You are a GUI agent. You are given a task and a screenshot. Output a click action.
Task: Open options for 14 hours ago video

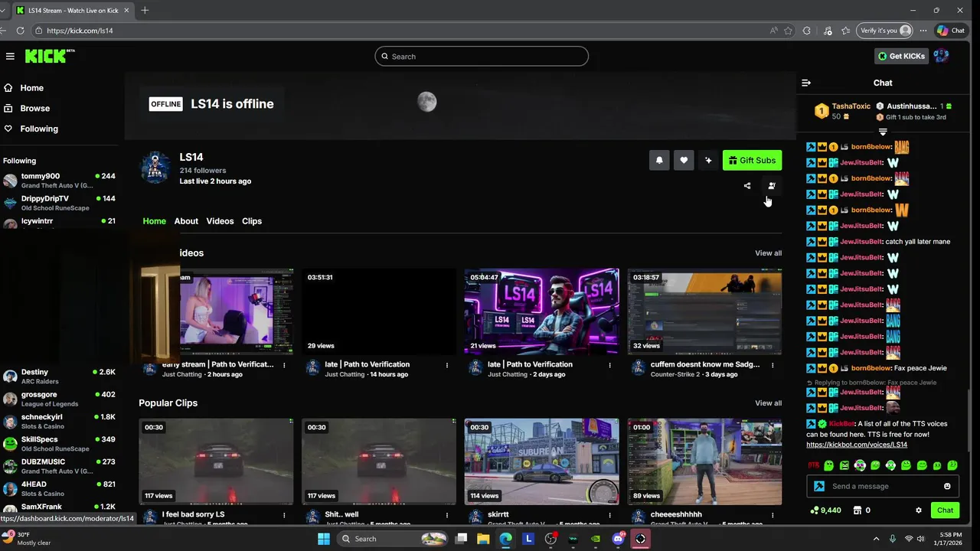(x=447, y=365)
